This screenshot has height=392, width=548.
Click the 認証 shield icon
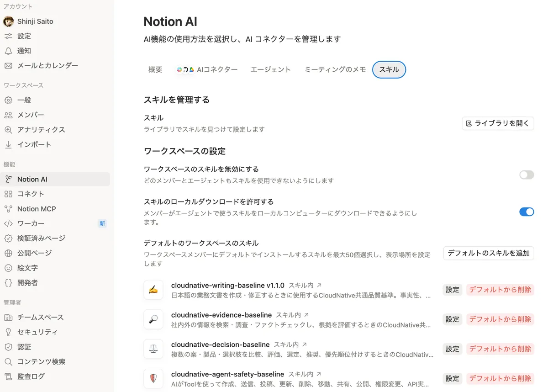click(8, 347)
